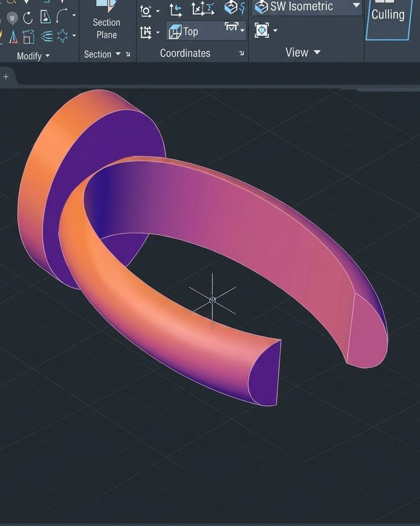Screen dimensions: 420x526
Task: Click the converging blue lines Modify icon
Action: [46, 36]
